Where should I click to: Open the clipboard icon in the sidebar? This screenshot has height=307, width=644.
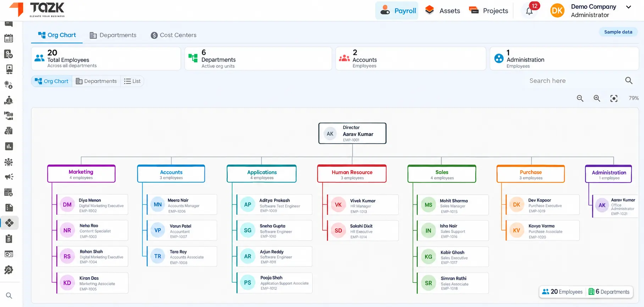[x=9, y=239]
